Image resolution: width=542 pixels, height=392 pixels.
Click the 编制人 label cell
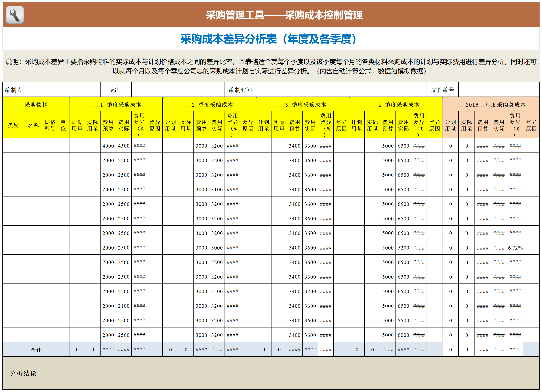coord(13,90)
